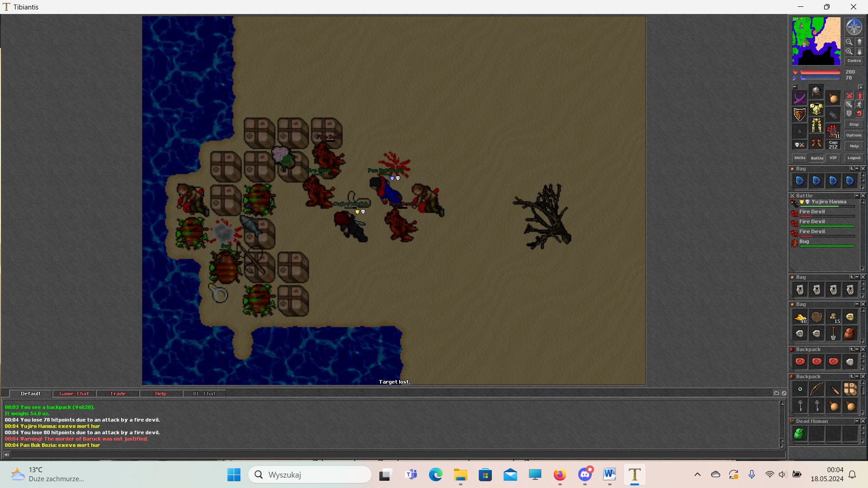The image size is (868, 488).
Task: Move minimap up one floor
Action: [859, 42]
